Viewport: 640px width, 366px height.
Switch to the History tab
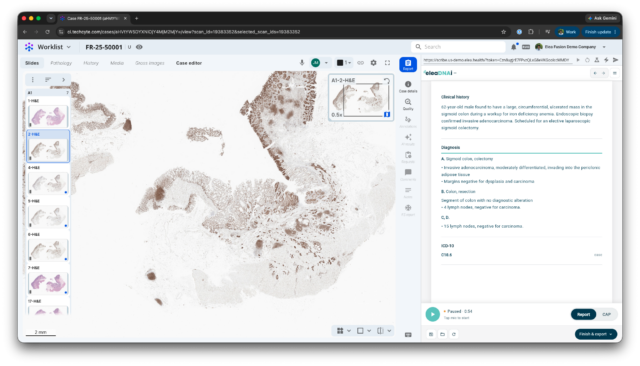tap(91, 63)
